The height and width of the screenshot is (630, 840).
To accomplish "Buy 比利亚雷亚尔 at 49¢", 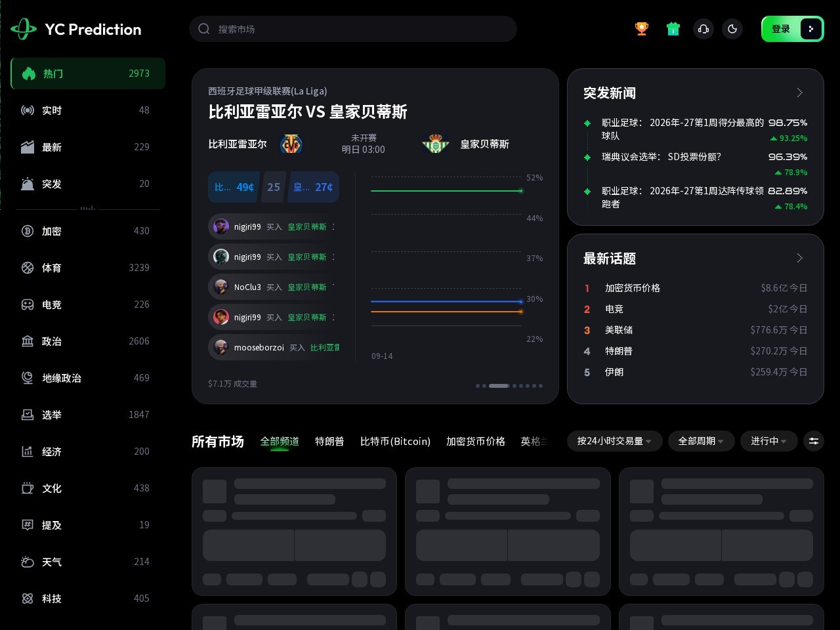I will pyautogui.click(x=234, y=187).
